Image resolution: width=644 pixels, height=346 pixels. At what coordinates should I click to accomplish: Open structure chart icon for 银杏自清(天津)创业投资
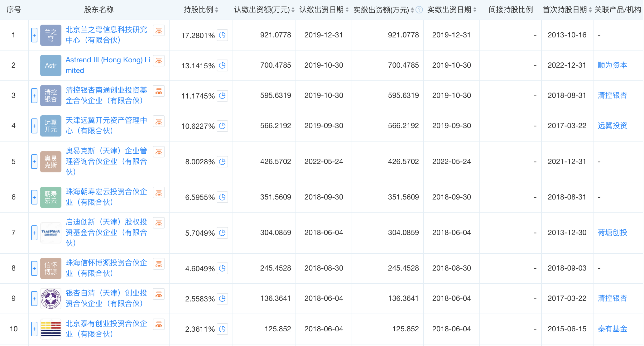pyautogui.click(x=159, y=294)
